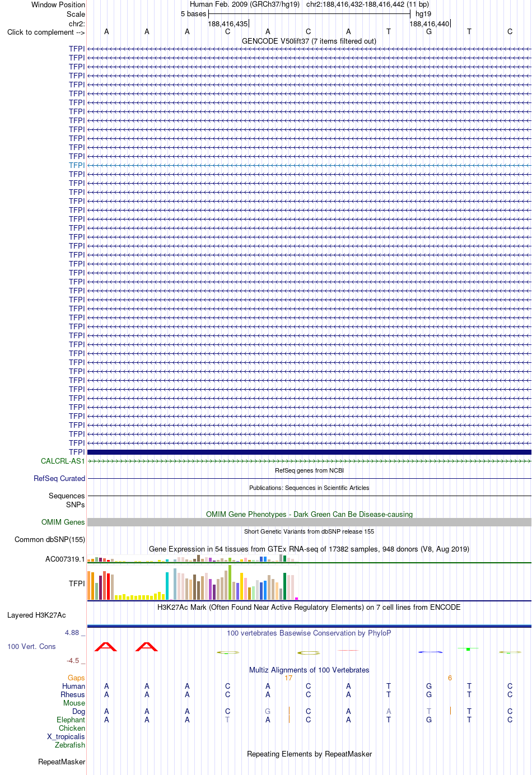Click the RepeatMasker track label

[x=62, y=762]
